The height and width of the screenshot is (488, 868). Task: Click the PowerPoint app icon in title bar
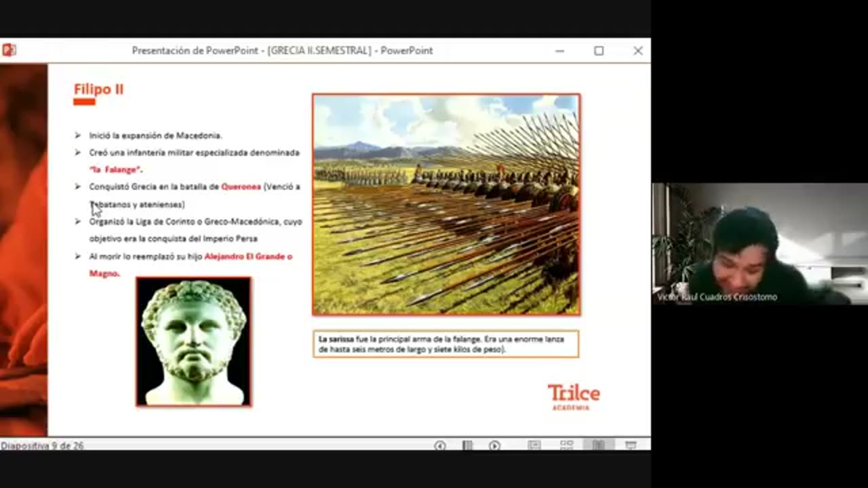click(x=9, y=50)
